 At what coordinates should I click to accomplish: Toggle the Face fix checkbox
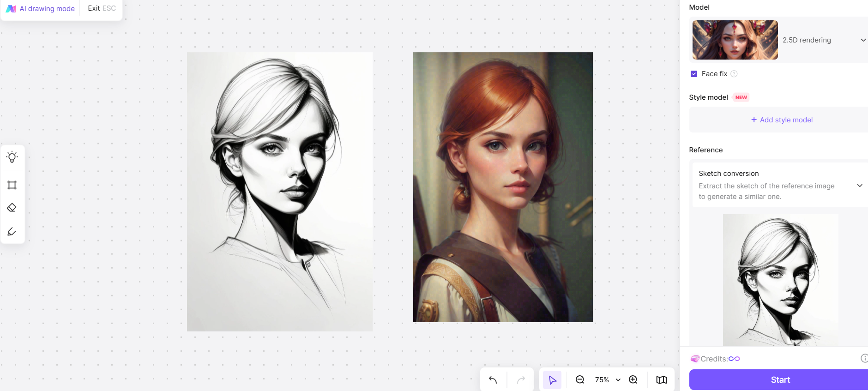pyautogui.click(x=694, y=74)
